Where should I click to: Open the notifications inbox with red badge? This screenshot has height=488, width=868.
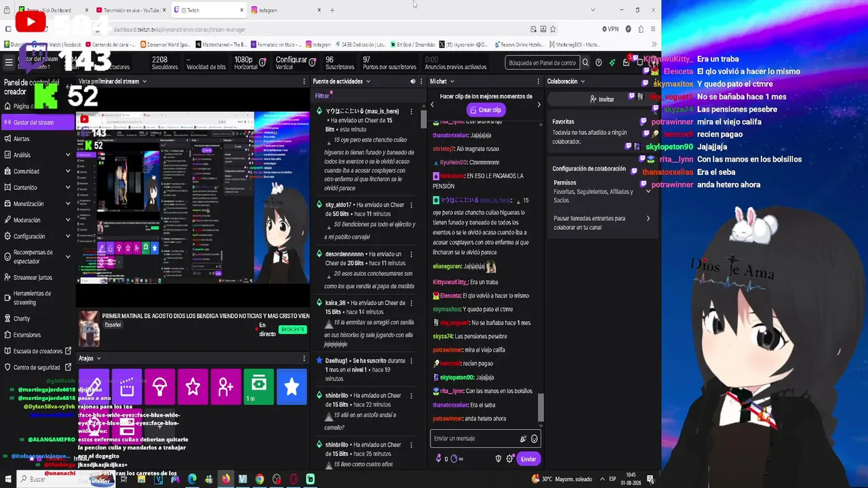point(627,62)
